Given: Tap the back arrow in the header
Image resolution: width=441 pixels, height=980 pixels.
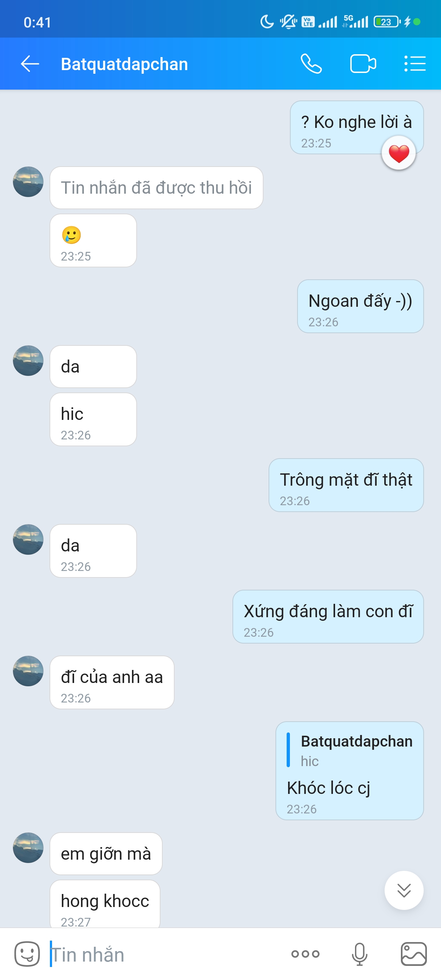Looking at the screenshot, I should (30, 64).
